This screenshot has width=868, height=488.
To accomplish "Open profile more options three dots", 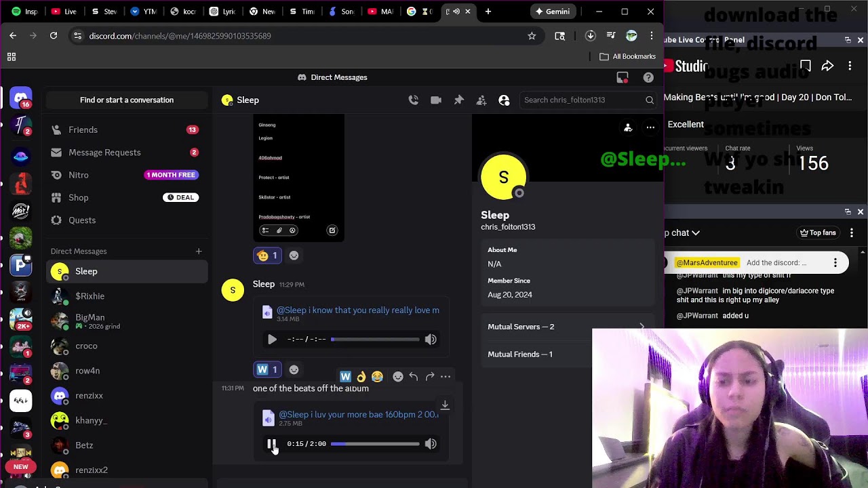I will [650, 127].
